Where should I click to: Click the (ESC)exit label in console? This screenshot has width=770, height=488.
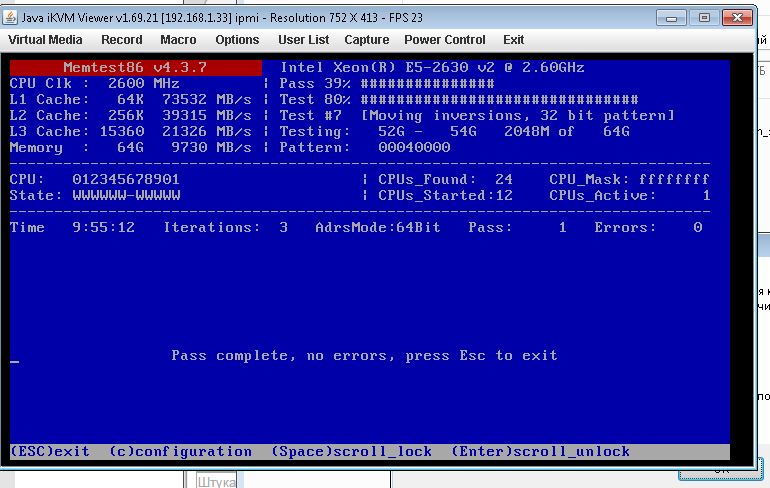(50, 452)
